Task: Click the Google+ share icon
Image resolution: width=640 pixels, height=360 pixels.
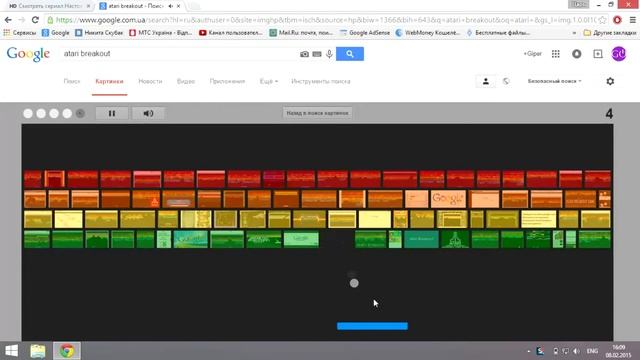Action: 598,54
